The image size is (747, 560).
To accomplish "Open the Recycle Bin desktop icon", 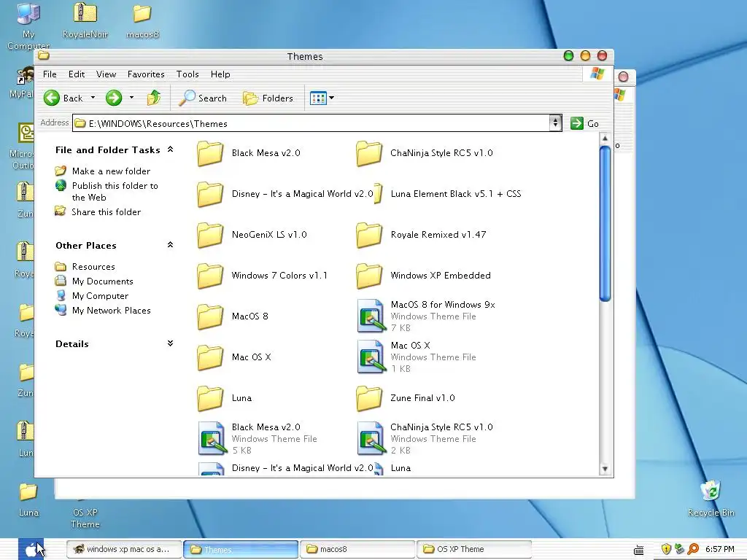I will pos(711,499).
